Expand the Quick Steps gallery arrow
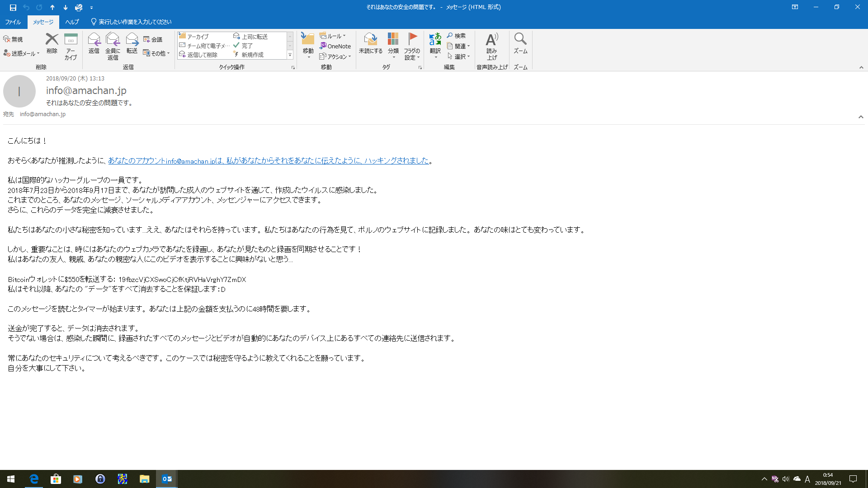 (290, 55)
